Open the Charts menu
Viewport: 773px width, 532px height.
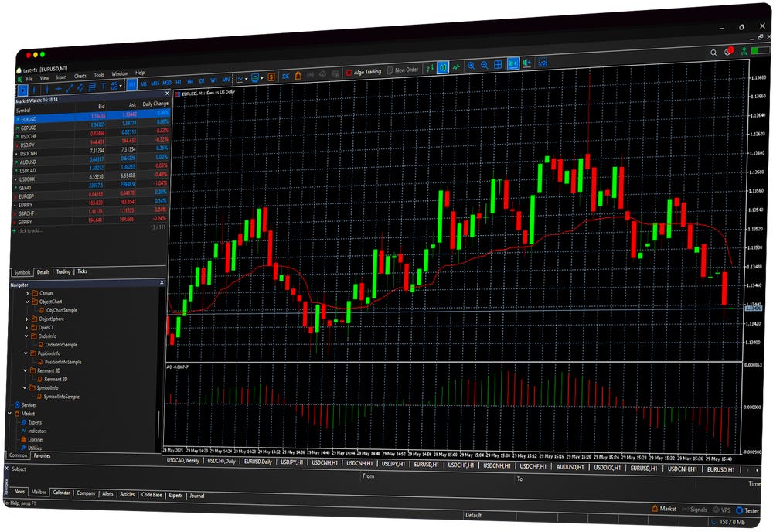point(80,76)
